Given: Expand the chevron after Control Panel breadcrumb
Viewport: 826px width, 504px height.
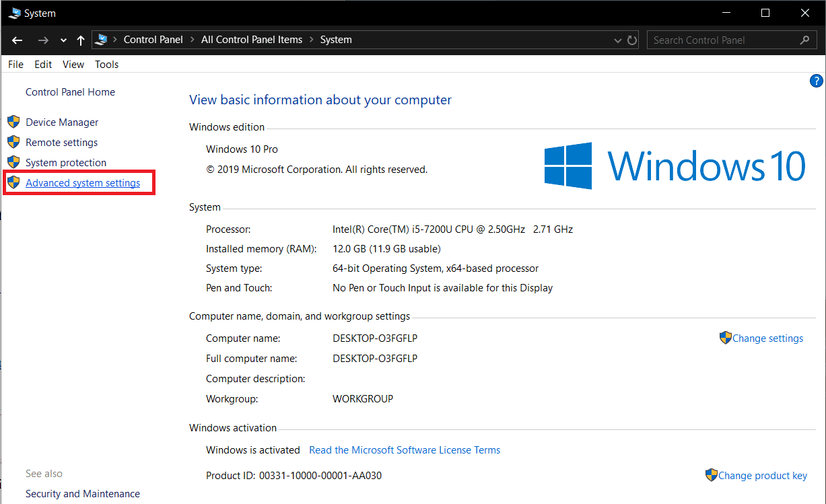Looking at the screenshot, I should coord(192,40).
